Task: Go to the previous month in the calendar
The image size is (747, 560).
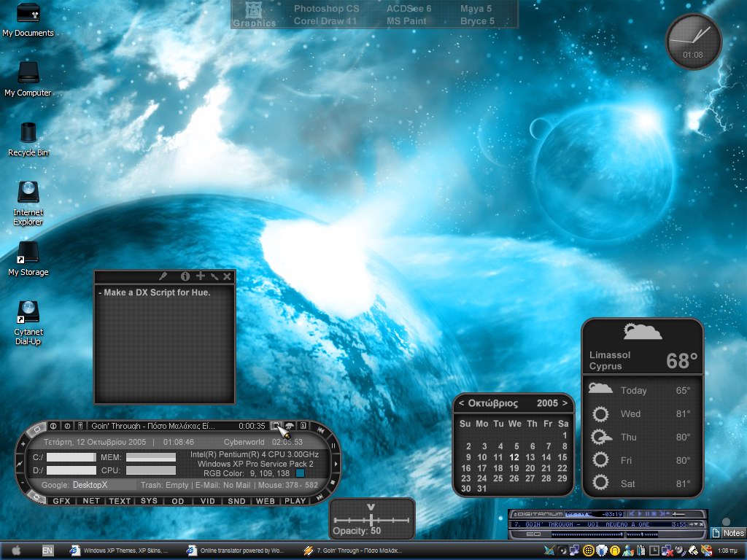Action: [461, 403]
